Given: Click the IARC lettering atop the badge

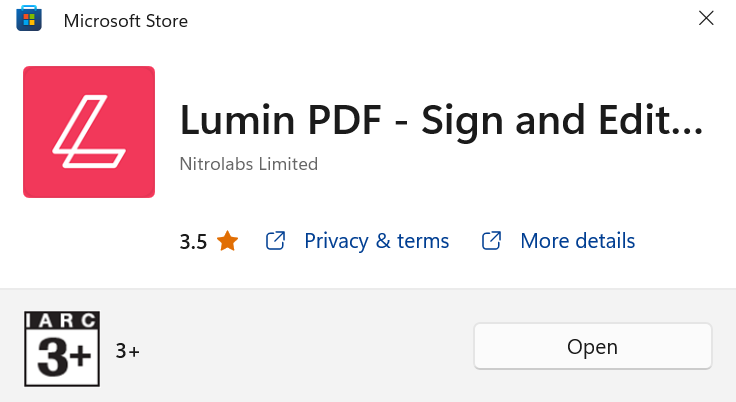Looking at the screenshot, I should tap(62, 320).
